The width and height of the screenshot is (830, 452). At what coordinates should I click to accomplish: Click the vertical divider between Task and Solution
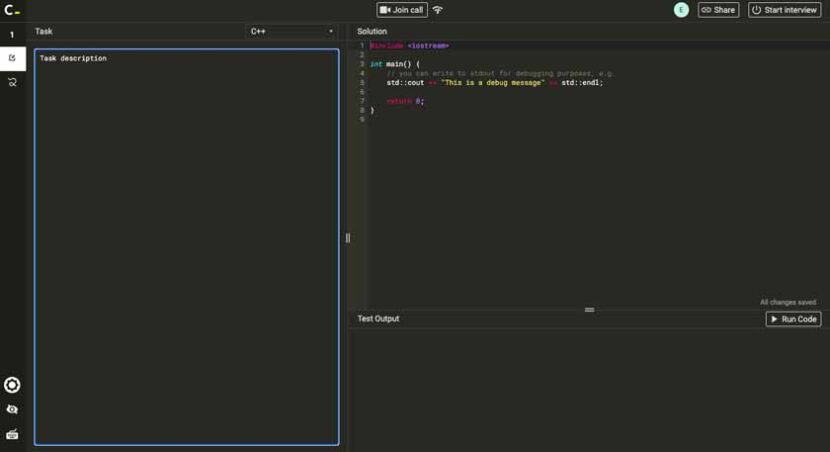(348, 238)
